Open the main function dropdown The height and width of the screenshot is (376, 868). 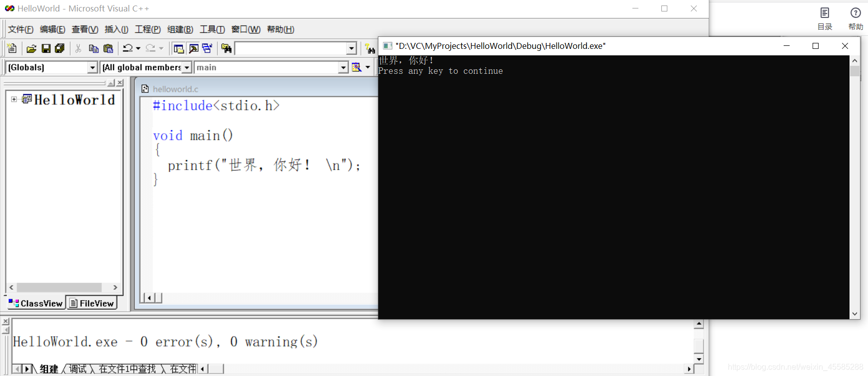[343, 67]
